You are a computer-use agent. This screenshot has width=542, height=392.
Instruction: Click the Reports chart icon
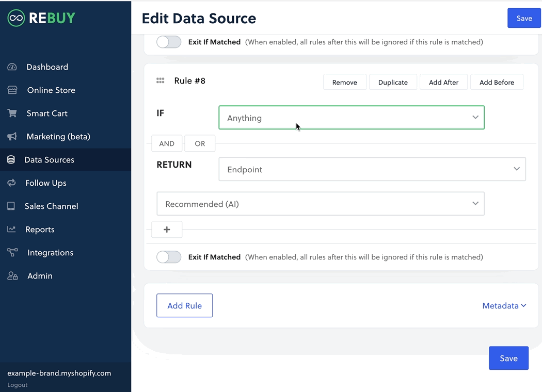coord(11,229)
